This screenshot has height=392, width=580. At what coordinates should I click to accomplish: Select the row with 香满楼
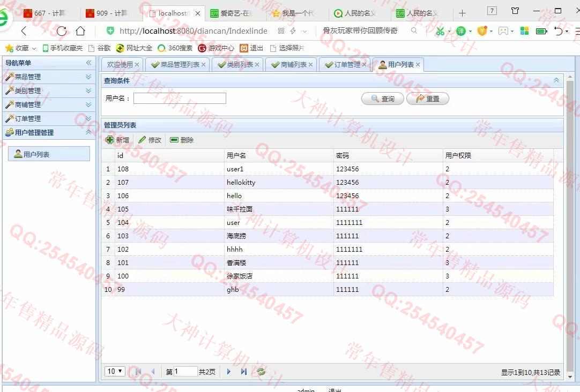coord(328,263)
